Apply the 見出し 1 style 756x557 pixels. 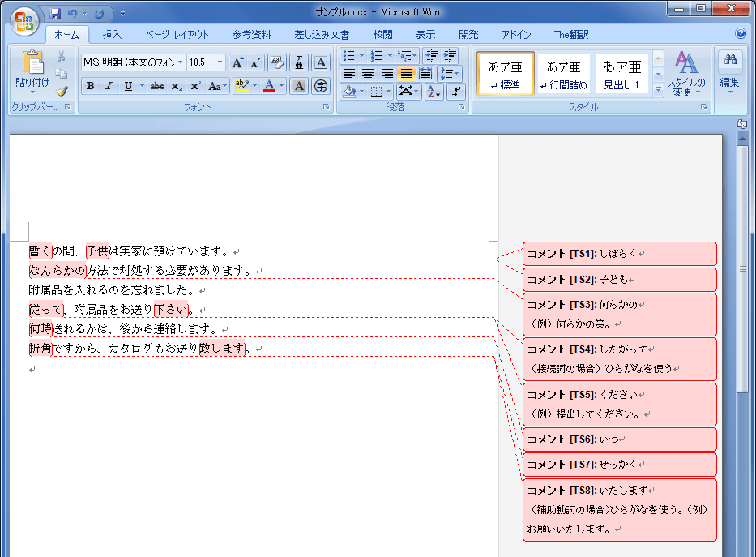point(621,75)
